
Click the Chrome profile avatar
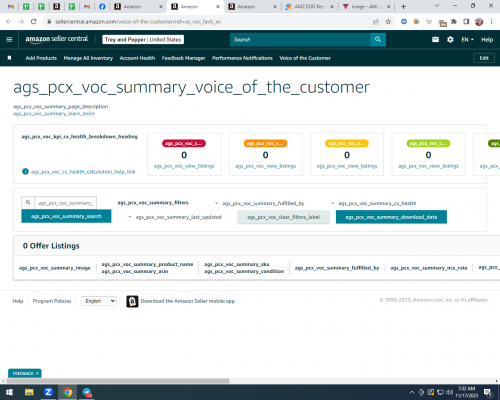click(x=479, y=22)
